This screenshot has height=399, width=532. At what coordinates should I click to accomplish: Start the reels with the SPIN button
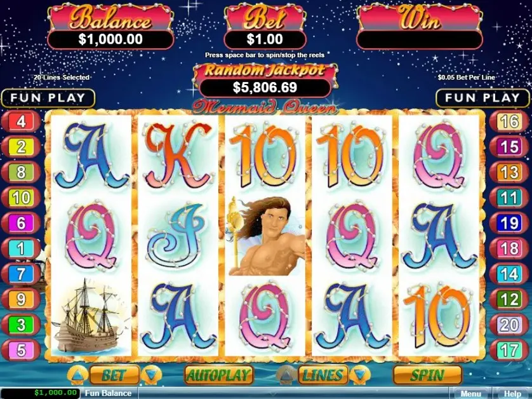pos(427,375)
